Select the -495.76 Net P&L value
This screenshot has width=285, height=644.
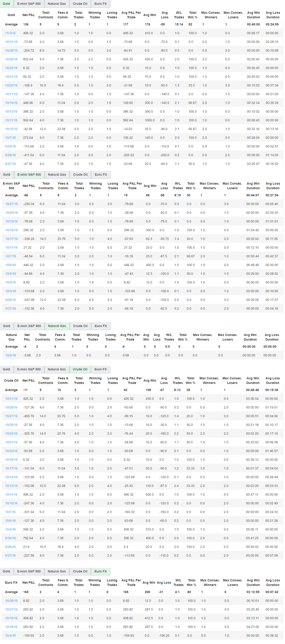(x=28, y=416)
